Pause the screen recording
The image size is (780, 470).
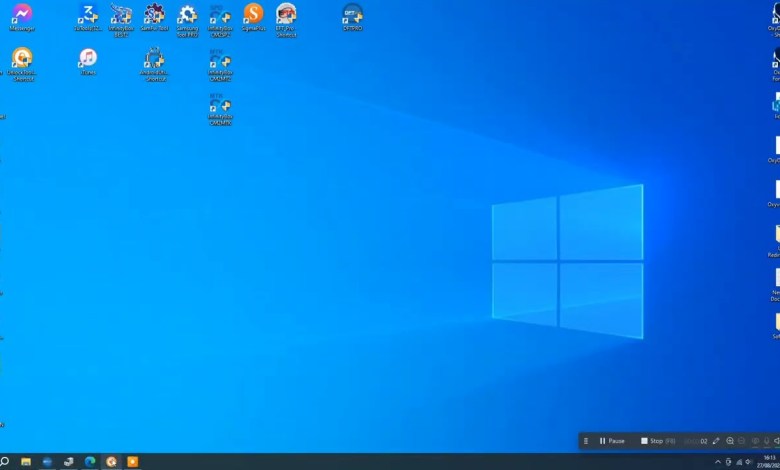pos(611,441)
